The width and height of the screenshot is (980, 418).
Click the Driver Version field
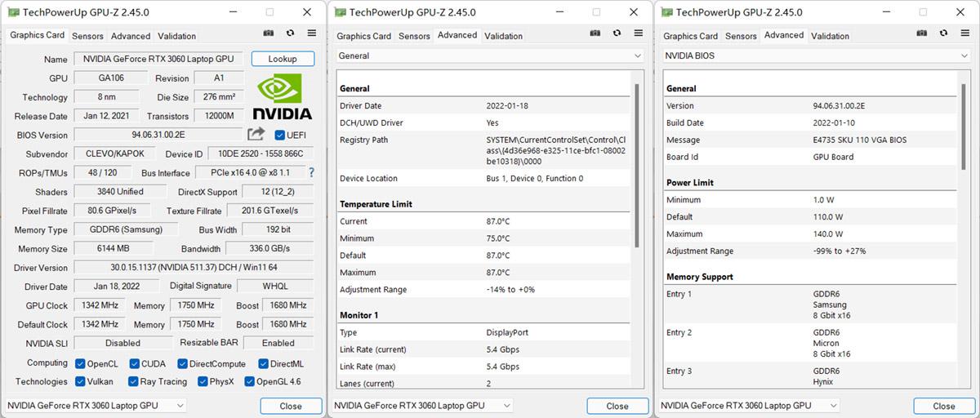coord(194,267)
